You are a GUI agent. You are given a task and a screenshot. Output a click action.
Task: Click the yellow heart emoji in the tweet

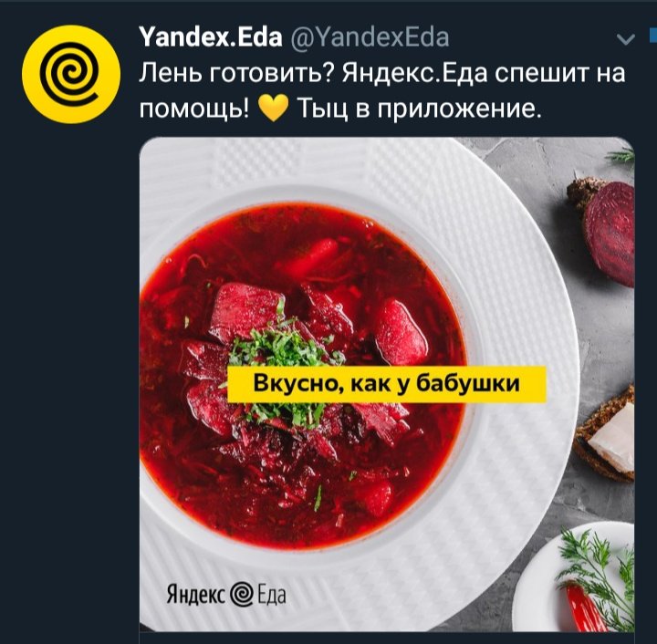point(273,108)
